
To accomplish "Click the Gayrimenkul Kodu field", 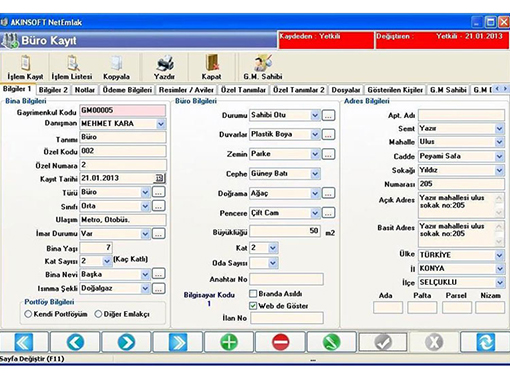I will click(x=123, y=110).
